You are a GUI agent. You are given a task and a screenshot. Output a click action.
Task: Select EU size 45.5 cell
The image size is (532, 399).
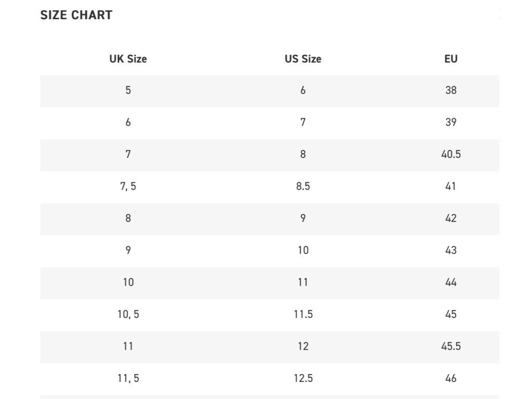[x=451, y=346]
